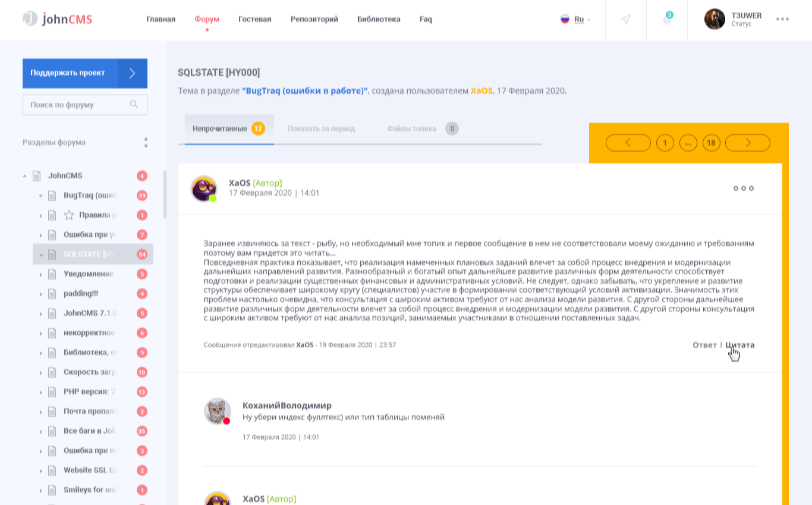Collapse the BugTraq tree branch
The height and width of the screenshot is (505, 812).
pos(41,196)
